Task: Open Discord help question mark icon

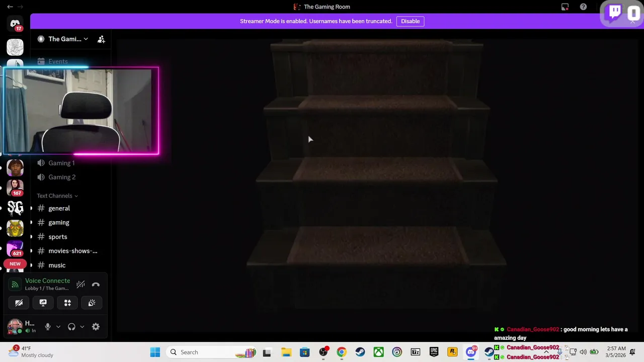Action: click(583, 7)
